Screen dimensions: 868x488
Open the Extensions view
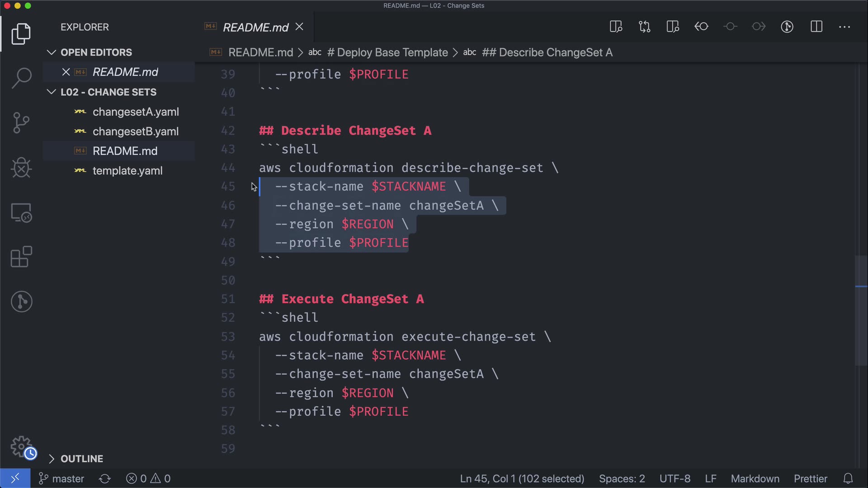[21, 257]
